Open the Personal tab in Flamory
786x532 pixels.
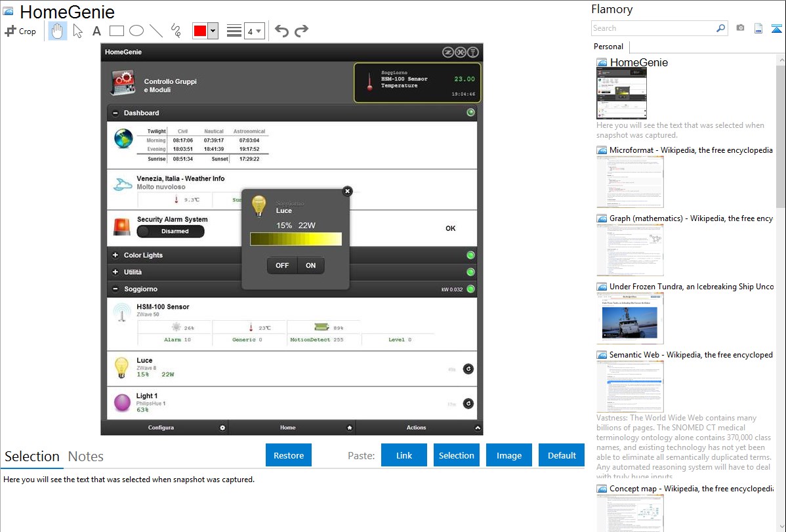click(x=609, y=47)
